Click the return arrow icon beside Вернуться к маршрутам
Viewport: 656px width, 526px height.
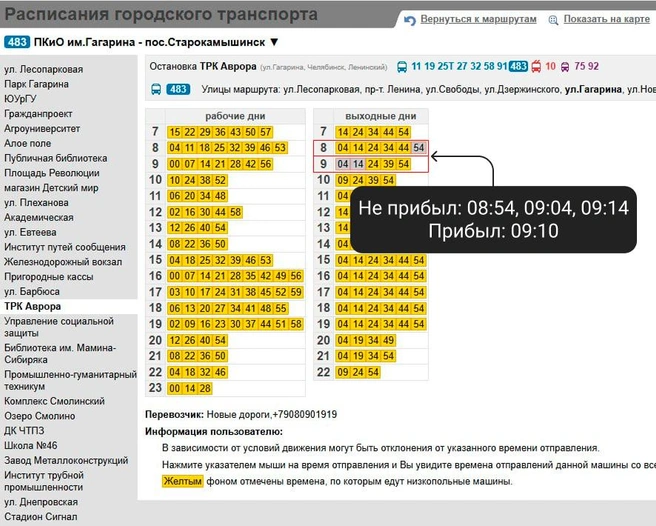[410, 20]
